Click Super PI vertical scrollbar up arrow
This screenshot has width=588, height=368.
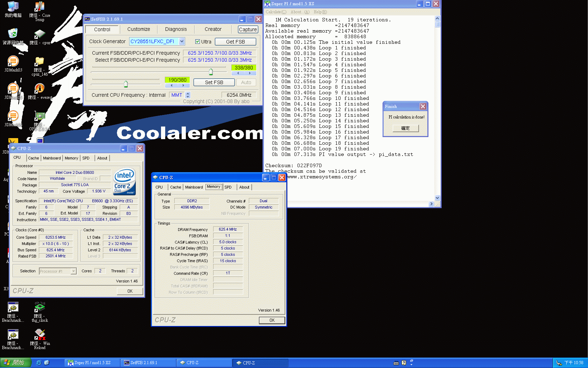[437, 18]
